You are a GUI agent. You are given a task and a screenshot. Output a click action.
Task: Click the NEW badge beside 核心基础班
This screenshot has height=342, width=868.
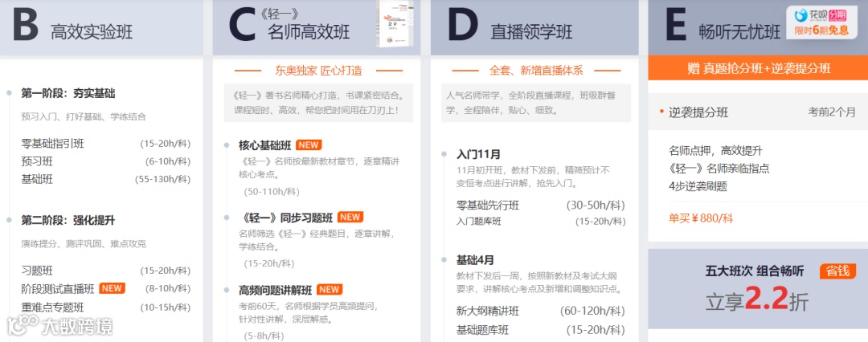click(x=309, y=145)
